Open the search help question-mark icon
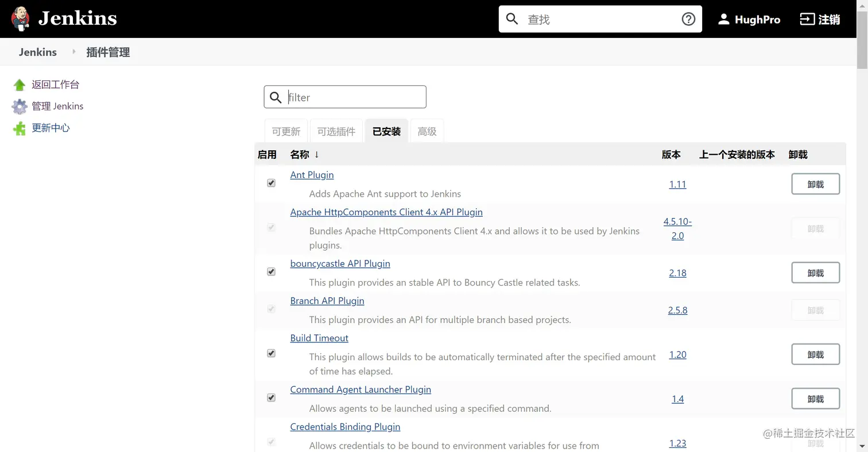 (688, 19)
